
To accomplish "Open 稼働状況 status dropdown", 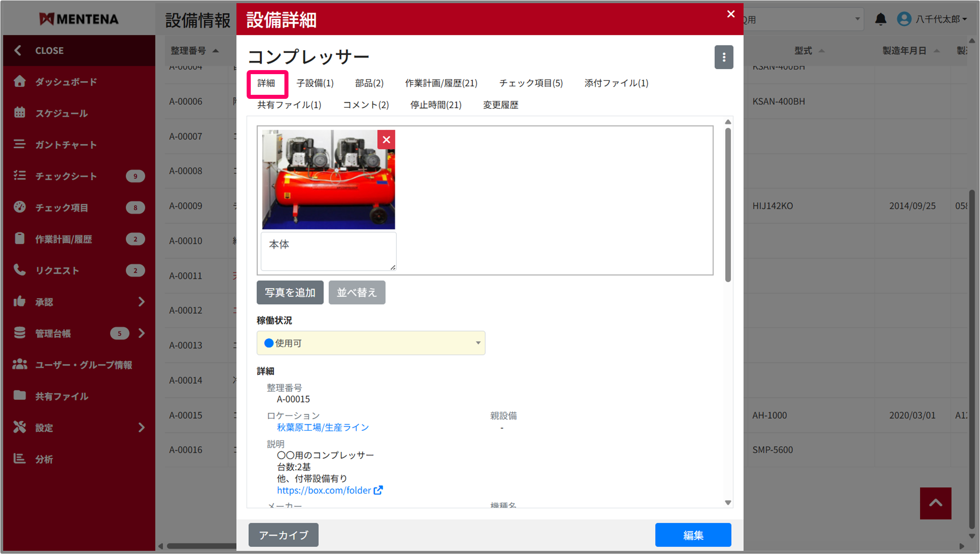I will click(371, 343).
